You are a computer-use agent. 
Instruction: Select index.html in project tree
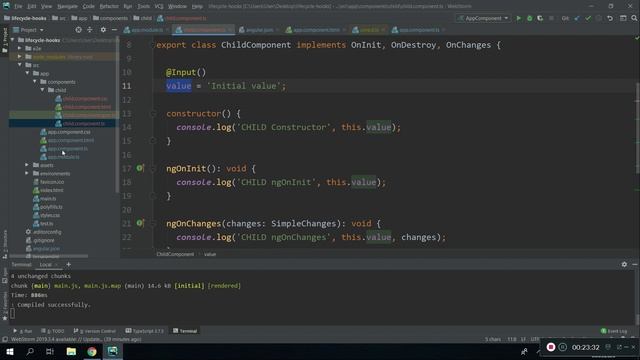pos(51,190)
